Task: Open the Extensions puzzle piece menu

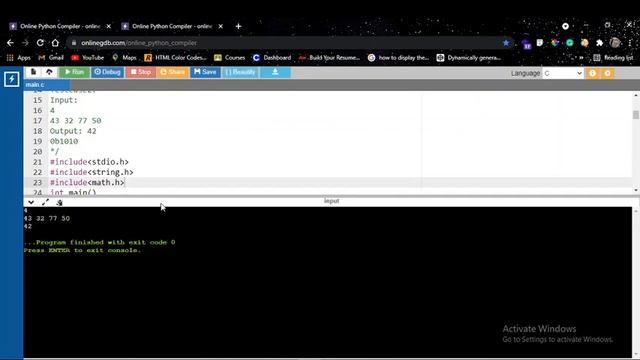Action: [600, 42]
